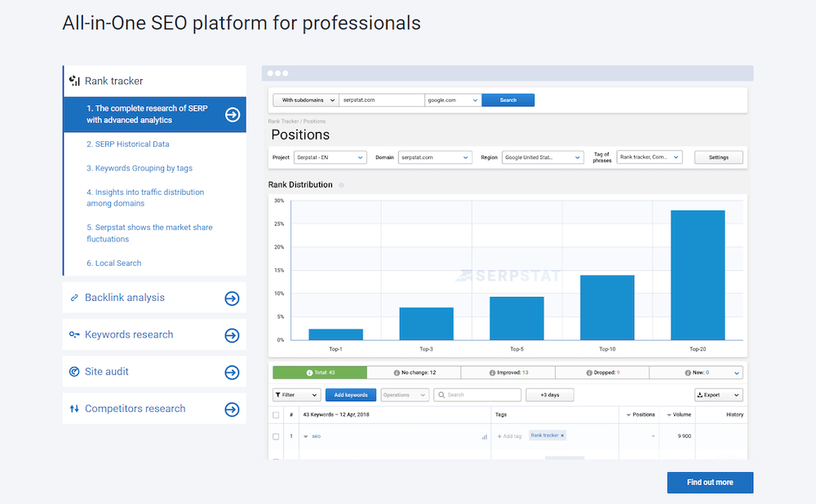Click the Competitors research arrow icon
The image size is (816, 504).
[233, 409]
